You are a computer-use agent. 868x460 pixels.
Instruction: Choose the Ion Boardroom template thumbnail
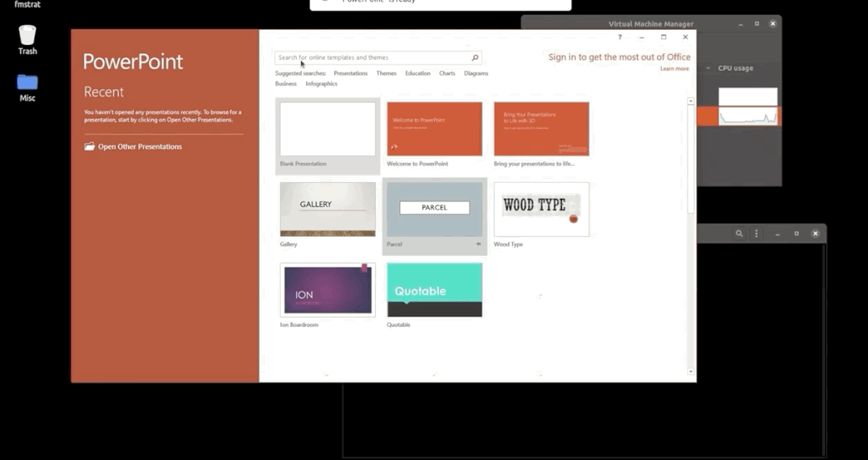pos(328,290)
